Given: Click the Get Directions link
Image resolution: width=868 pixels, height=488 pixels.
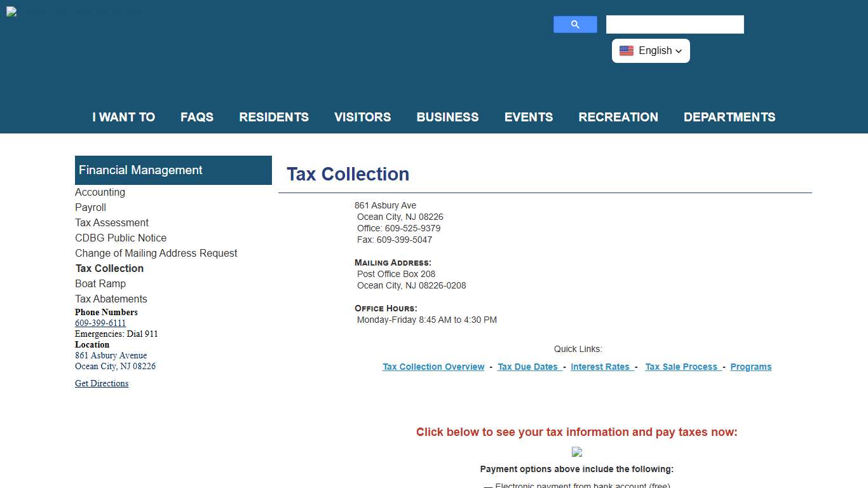Looking at the screenshot, I should [102, 383].
